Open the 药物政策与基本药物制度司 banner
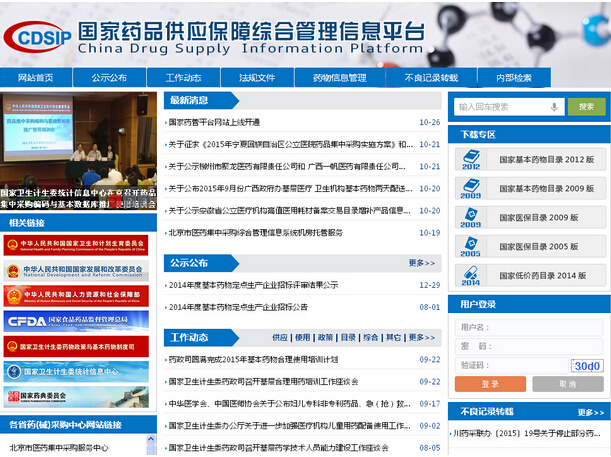611x457 pixels. pyautogui.click(x=76, y=346)
